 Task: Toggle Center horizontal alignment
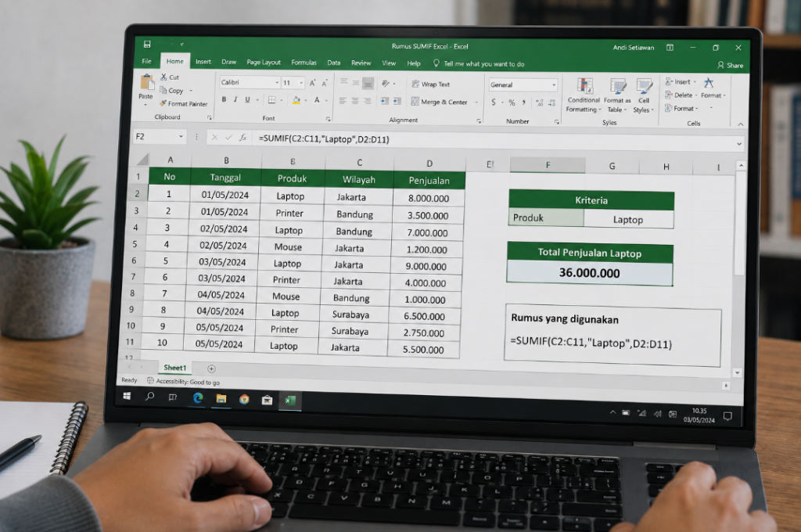click(x=355, y=101)
